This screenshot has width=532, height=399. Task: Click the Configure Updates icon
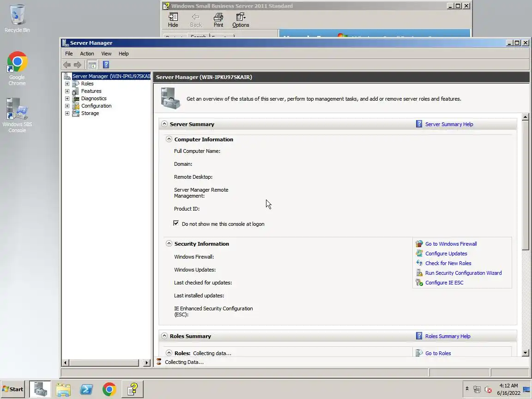tap(419, 254)
